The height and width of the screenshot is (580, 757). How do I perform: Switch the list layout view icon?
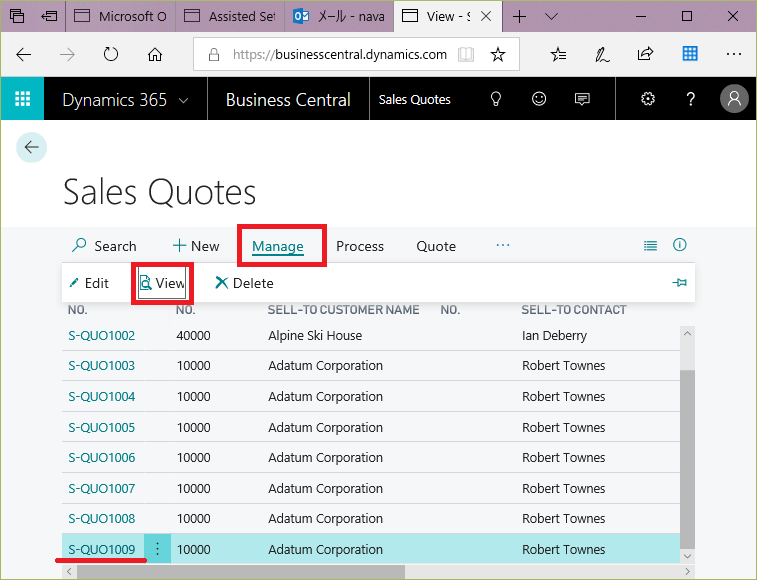[x=650, y=245]
